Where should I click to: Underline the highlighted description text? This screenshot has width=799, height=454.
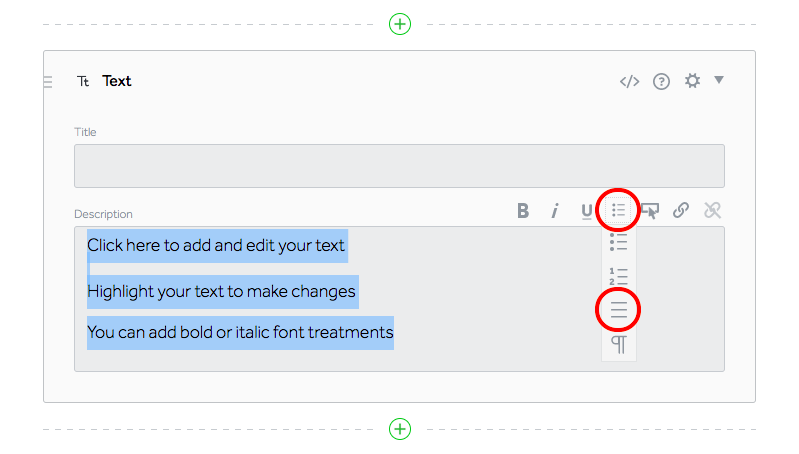click(x=587, y=211)
